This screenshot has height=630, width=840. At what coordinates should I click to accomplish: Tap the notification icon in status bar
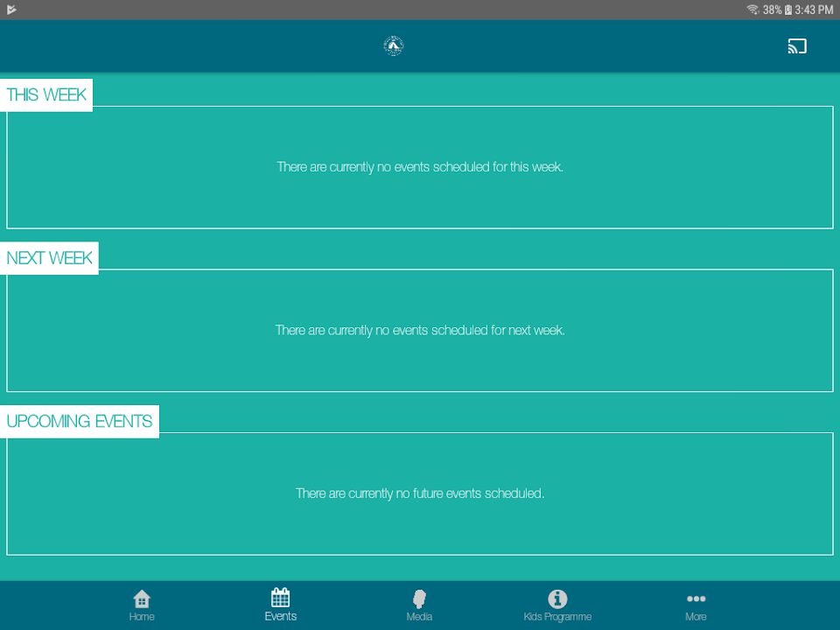(x=11, y=10)
